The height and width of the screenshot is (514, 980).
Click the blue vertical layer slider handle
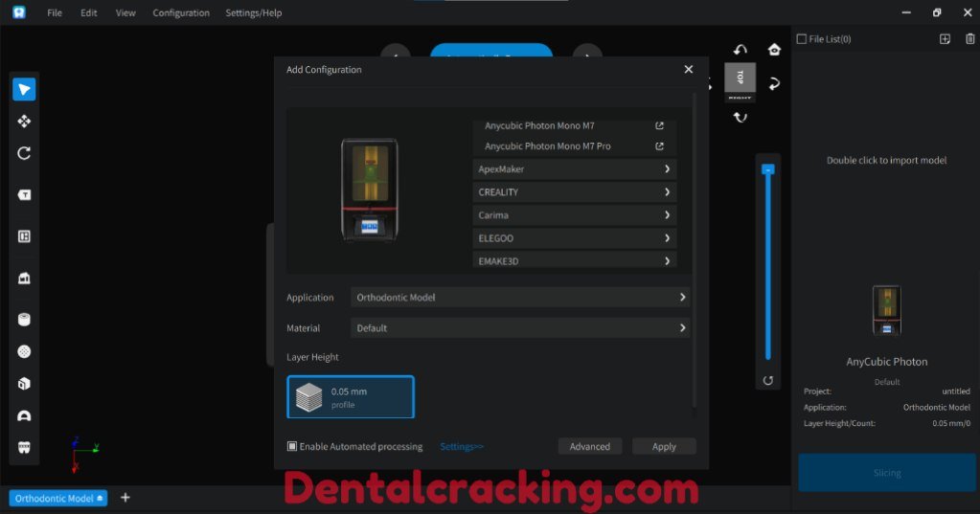click(767, 169)
